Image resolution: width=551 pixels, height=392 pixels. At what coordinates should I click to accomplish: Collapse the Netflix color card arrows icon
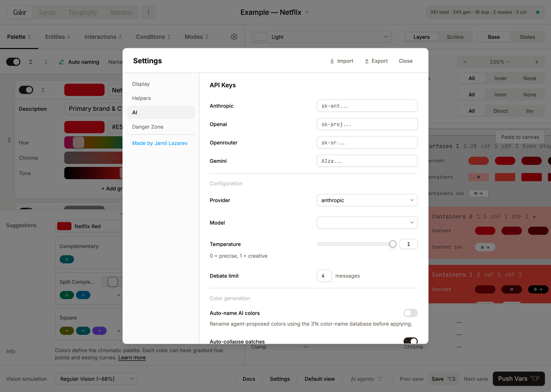click(x=43, y=90)
